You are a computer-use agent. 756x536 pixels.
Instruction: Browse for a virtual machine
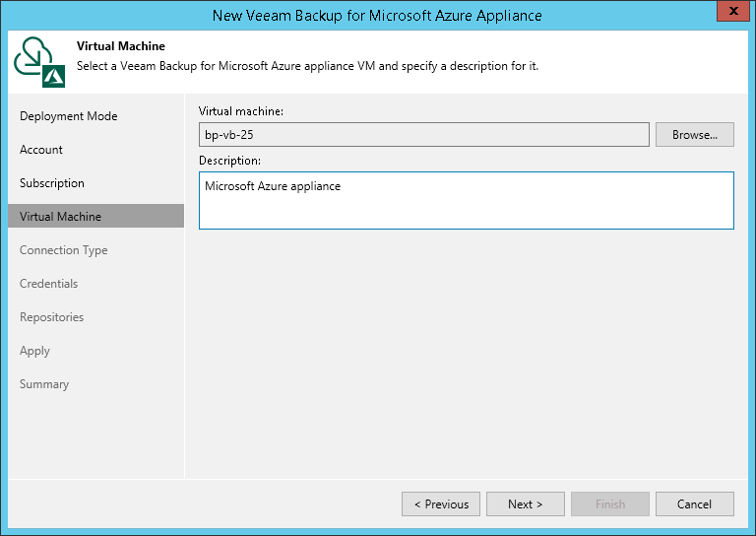tap(694, 135)
